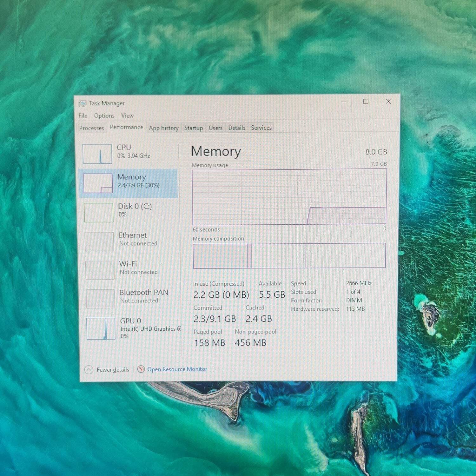Click the Cached 2.4 GB value

click(x=259, y=319)
